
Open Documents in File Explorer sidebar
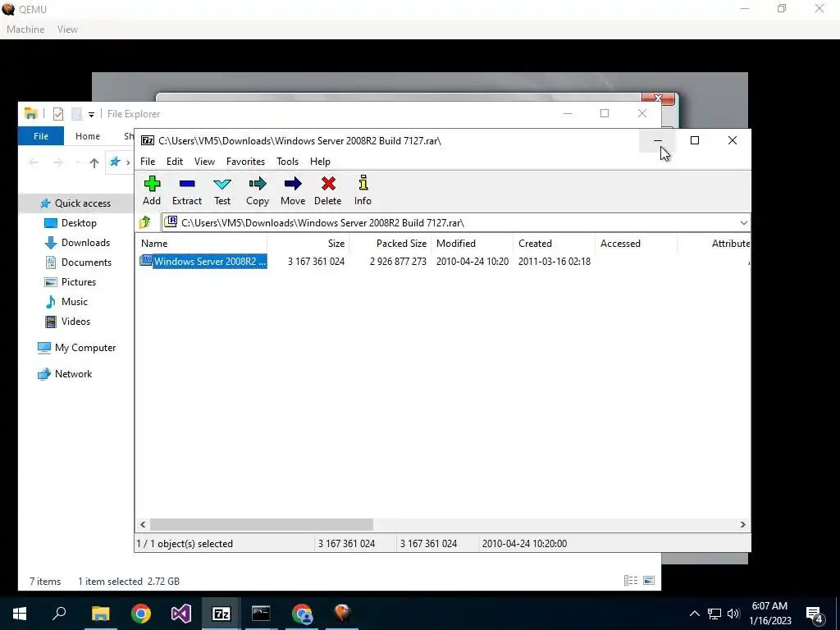(x=86, y=262)
